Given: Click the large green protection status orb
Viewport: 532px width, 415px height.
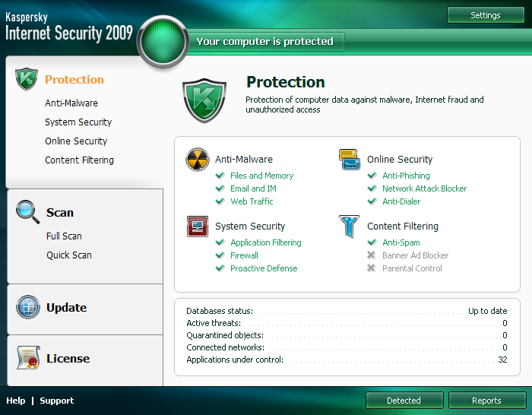Looking at the screenshot, I should [163, 41].
